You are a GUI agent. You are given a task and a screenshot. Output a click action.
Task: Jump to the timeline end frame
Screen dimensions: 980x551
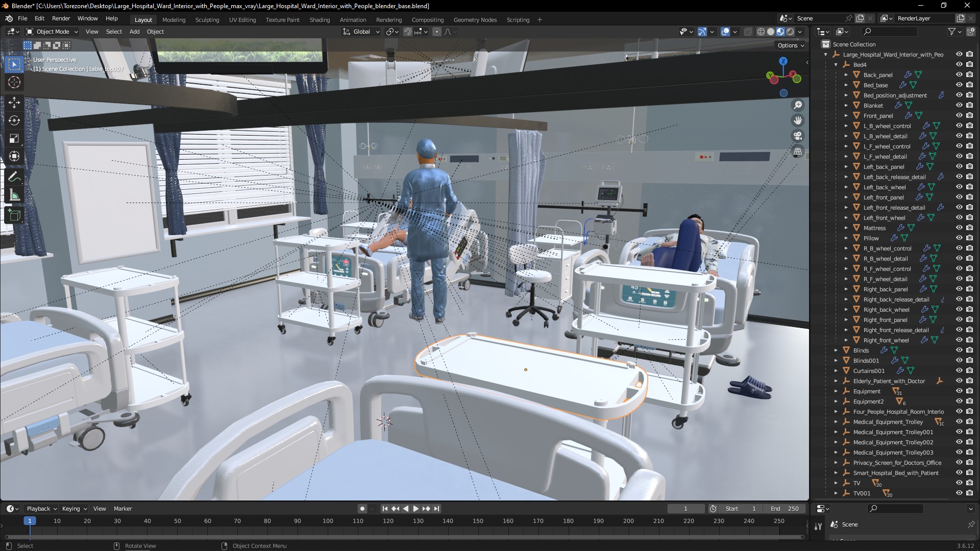436,509
